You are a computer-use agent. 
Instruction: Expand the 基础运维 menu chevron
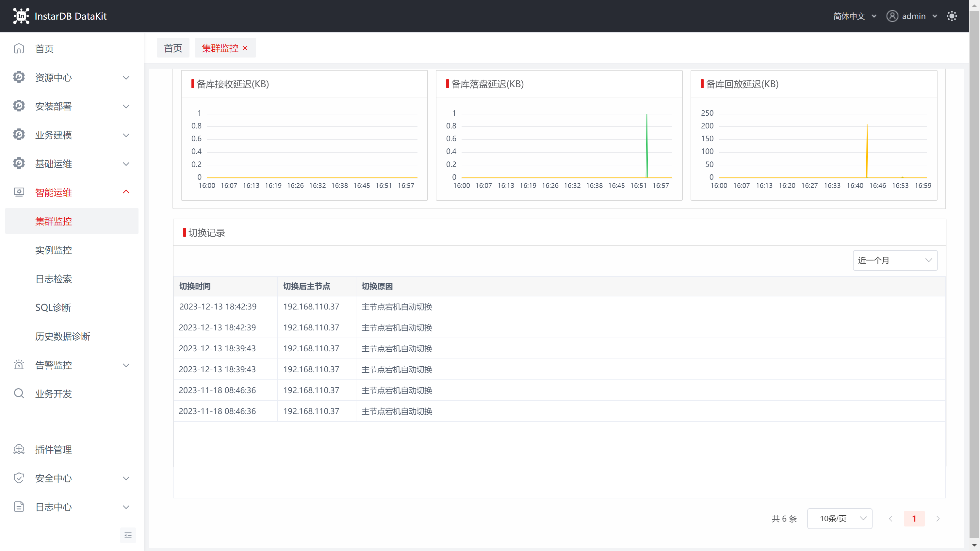(126, 164)
